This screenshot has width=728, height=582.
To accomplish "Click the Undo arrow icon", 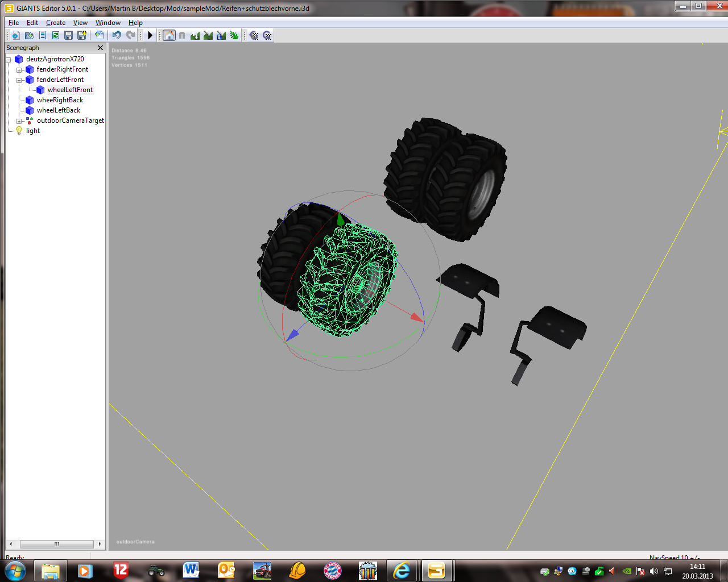I will tap(117, 35).
